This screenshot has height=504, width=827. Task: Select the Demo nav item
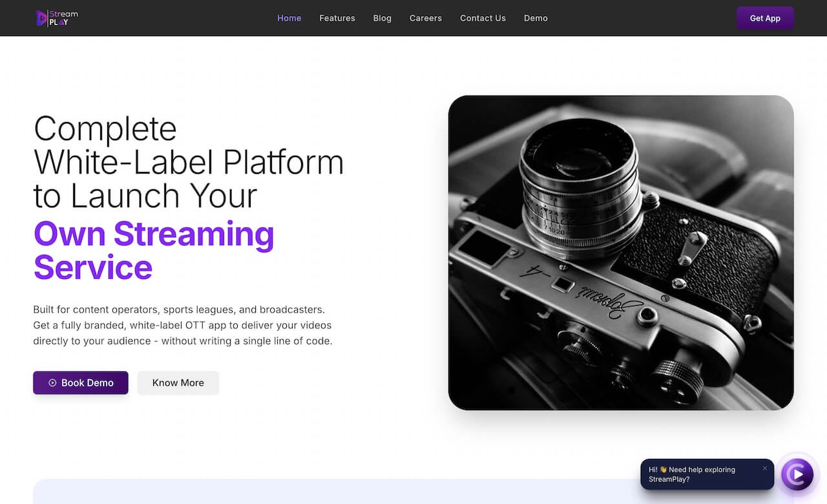tap(536, 18)
